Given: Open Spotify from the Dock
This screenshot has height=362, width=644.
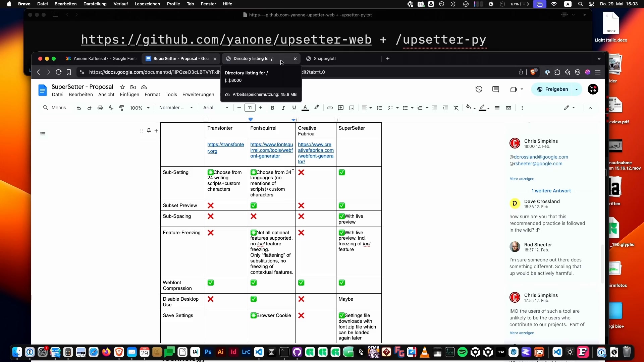Looking at the screenshot, I should click(462, 352).
